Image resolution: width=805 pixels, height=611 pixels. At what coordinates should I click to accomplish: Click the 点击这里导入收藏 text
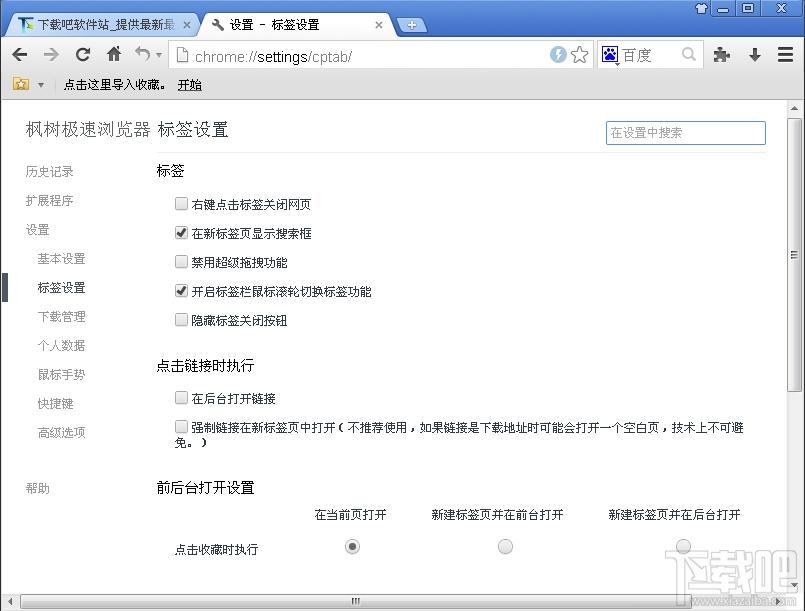[114, 85]
